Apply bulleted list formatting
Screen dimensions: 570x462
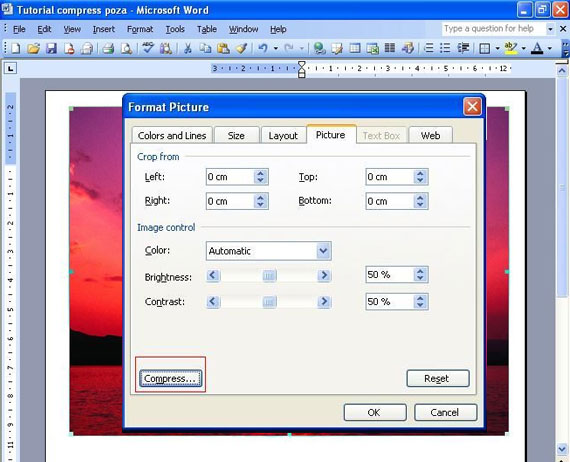[446, 48]
